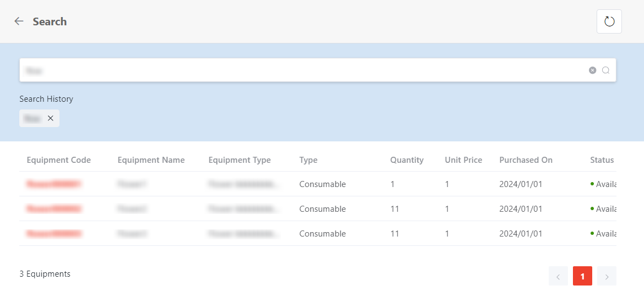Viewport: 644px width, 291px height.
Task: Click the Equipment Code column header
Action: point(58,160)
